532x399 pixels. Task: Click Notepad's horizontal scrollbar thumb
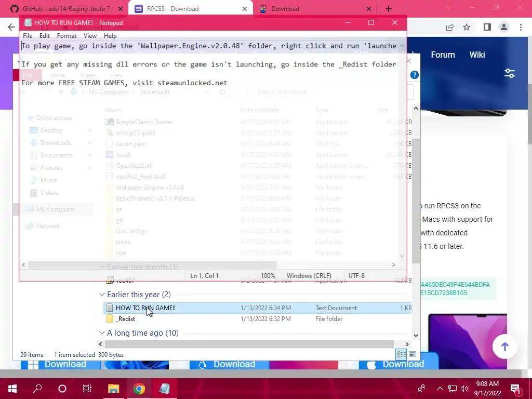click(152, 264)
